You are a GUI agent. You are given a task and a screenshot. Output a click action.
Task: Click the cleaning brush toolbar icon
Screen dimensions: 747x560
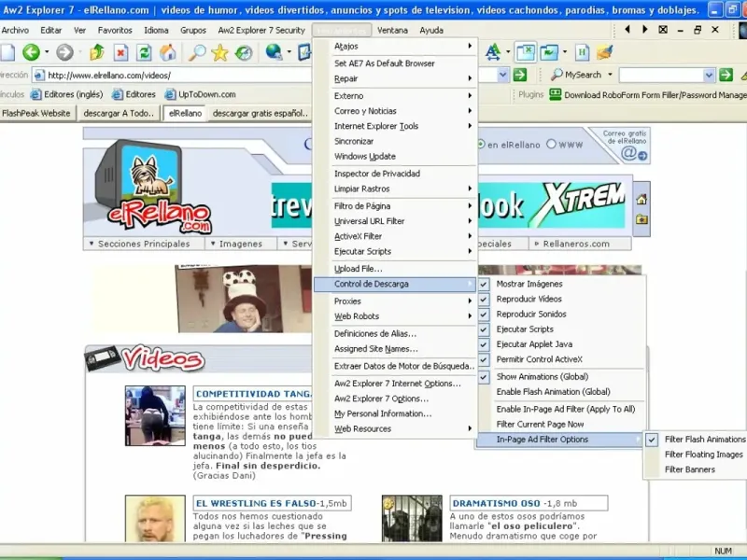[604, 53]
